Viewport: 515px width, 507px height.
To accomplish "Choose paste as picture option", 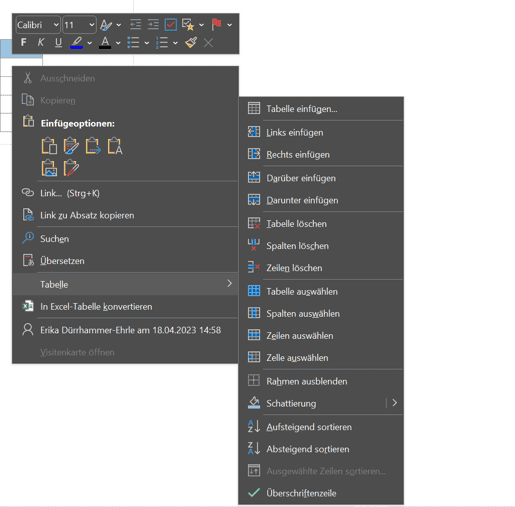I will (49, 168).
